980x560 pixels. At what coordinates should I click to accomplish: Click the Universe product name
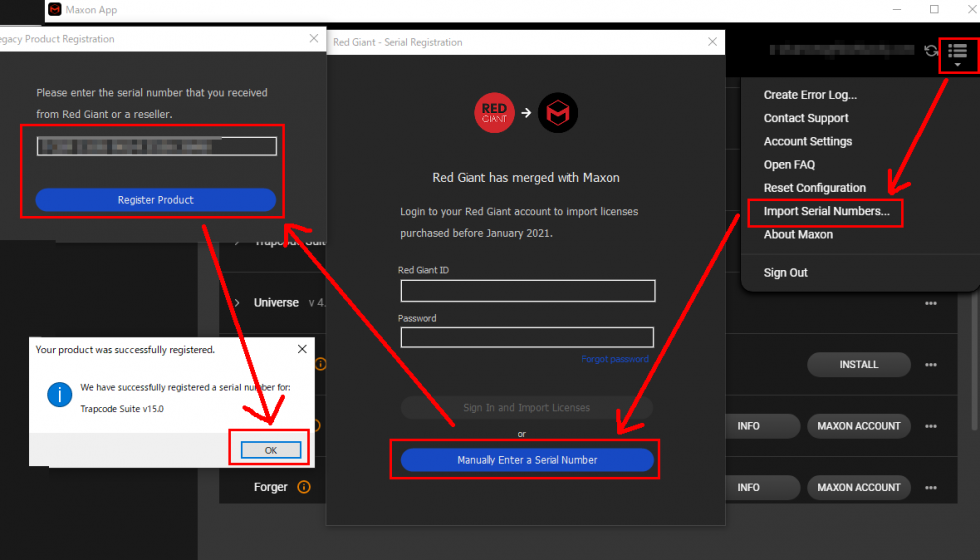point(276,302)
